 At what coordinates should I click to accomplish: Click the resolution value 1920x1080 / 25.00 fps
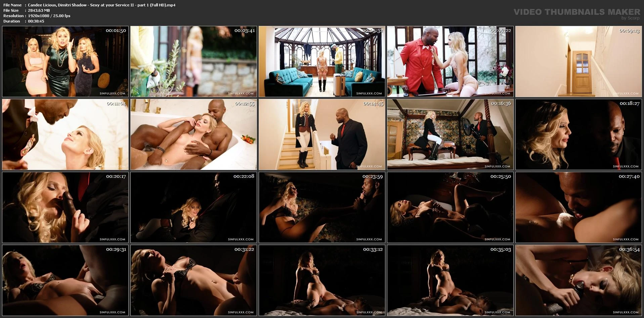[49, 16]
